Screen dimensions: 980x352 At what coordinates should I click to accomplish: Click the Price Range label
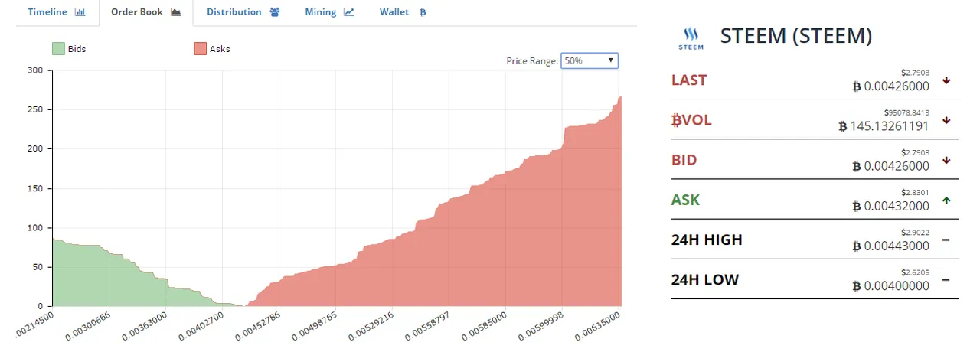[x=532, y=60]
